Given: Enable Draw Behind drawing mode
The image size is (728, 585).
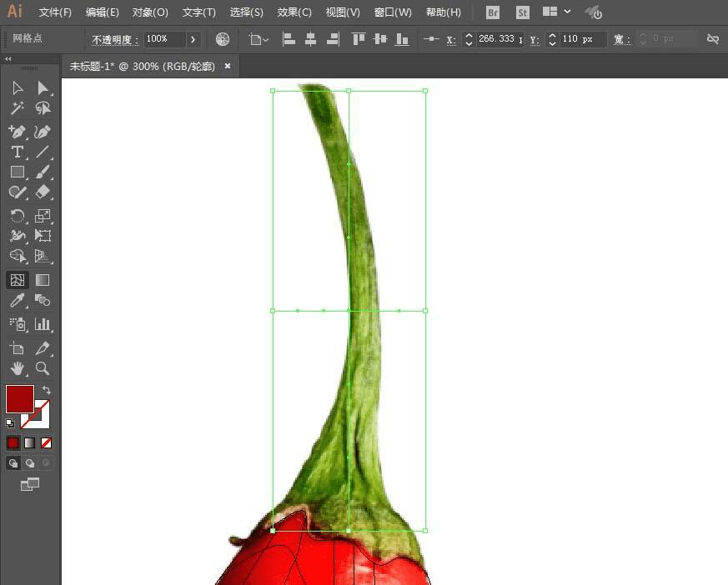Looking at the screenshot, I should click(x=28, y=462).
